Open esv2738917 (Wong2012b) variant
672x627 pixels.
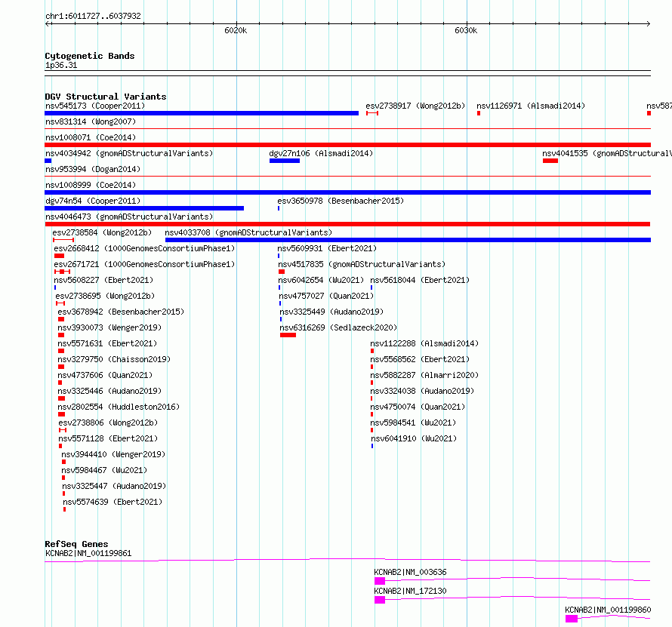pos(415,106)
